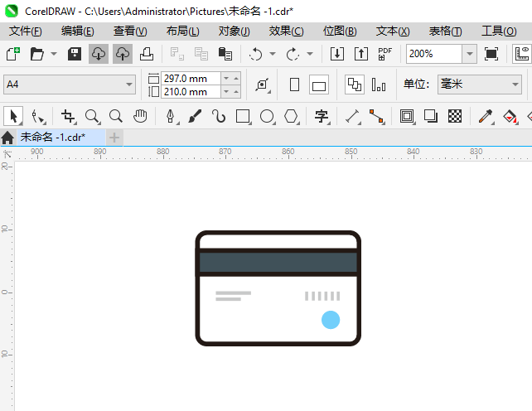Click the blue circle on the card
The image size is (532, 411).
(331, 320)
